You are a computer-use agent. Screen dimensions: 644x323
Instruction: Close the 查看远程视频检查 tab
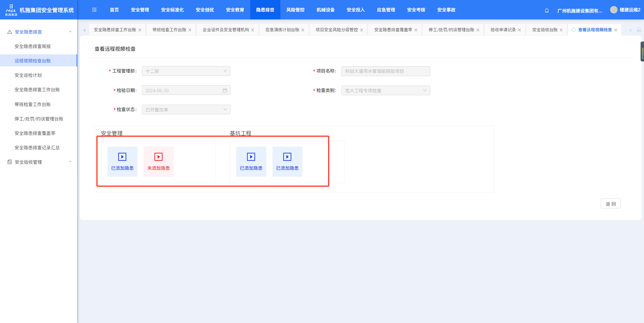coord(616,30)
